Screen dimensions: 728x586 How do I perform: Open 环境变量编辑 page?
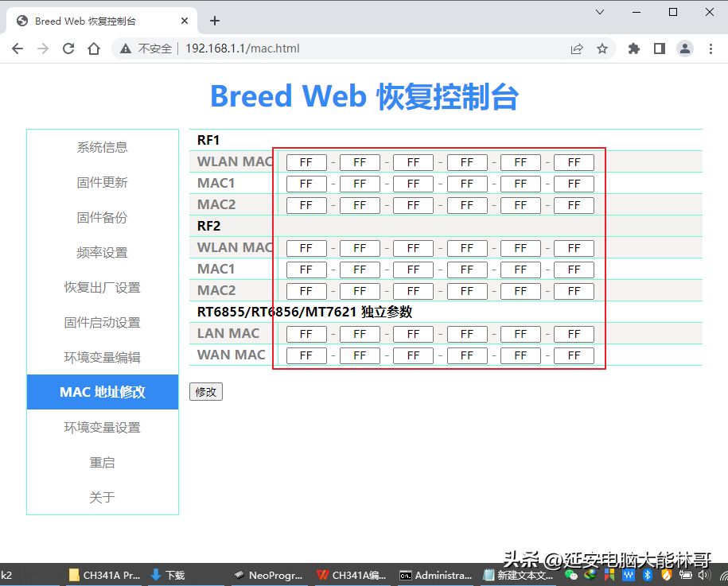pyautogui.click(x=102, y=357)
